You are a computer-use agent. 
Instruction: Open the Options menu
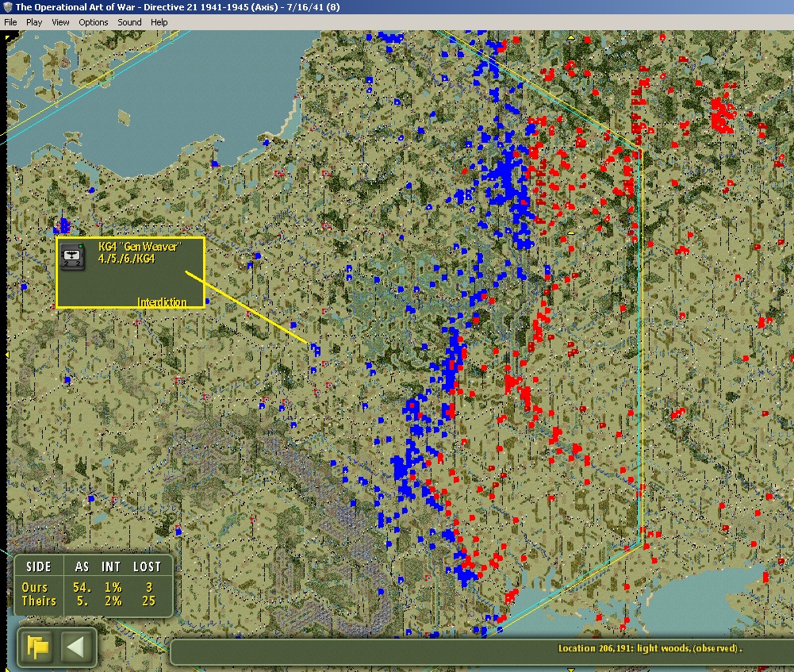coord(93,22)
